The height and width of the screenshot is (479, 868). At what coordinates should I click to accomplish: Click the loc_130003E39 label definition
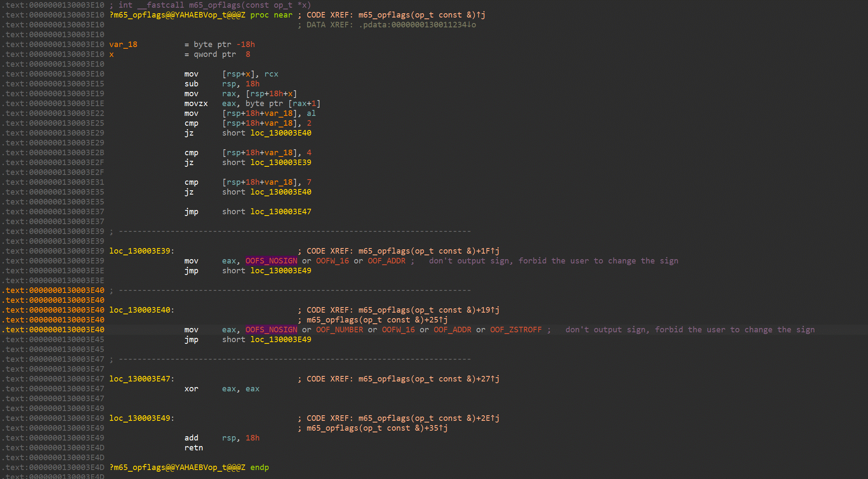coord(140,251)
